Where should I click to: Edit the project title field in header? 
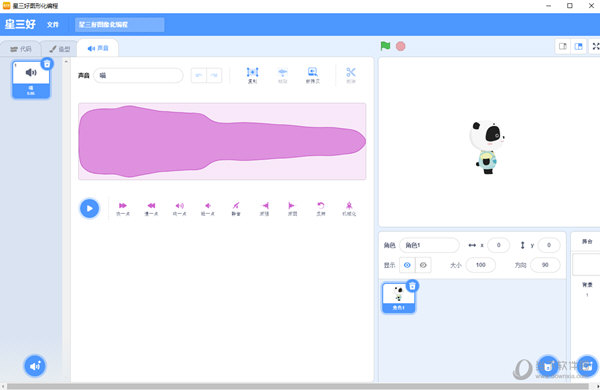click(x=120, y=24)
